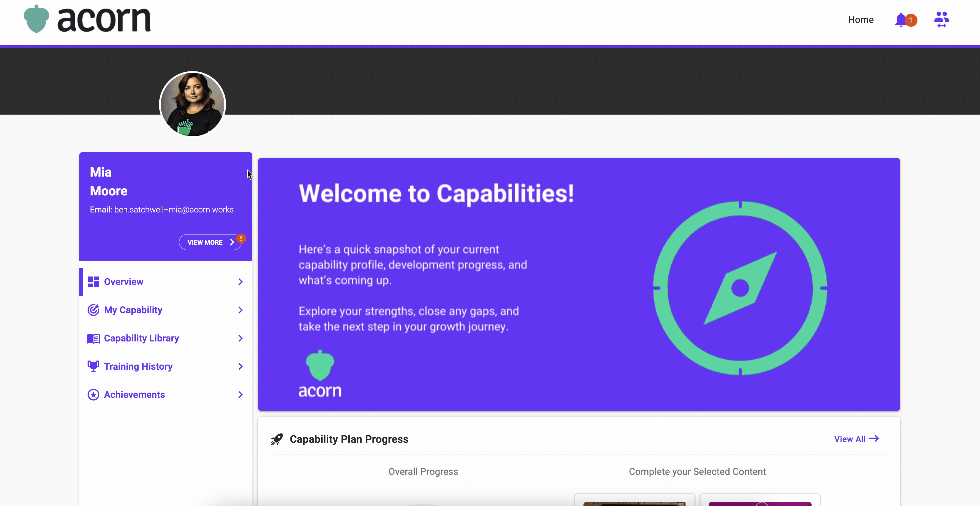Click the orange alert badge on View More
The height and width of the screenshot is (506, 980).
click(x=241, y=238)
